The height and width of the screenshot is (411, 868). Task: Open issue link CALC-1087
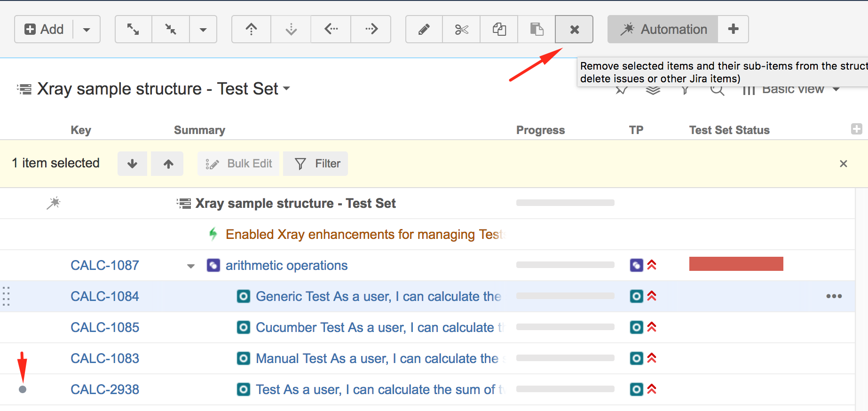point(105,265)
